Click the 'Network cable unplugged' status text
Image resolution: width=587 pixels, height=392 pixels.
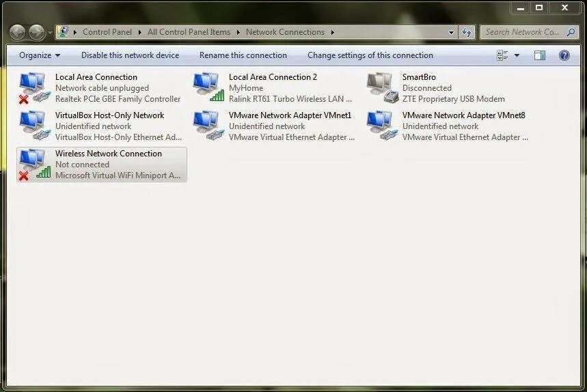tap(102, 88)
